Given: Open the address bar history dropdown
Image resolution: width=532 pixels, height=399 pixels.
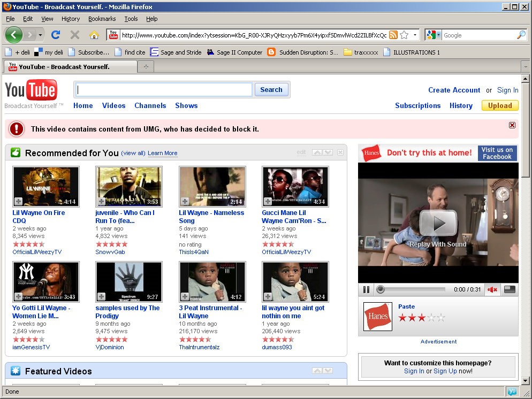Looking at the screenshot, I should pos(415,35).
